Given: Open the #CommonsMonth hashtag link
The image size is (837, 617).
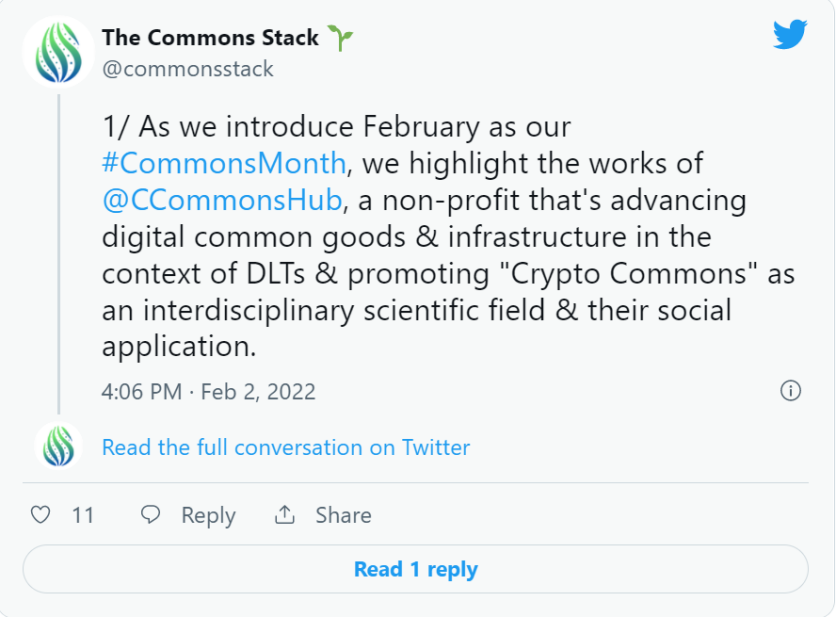Looking at the screenshot, I should pos(224,163).
